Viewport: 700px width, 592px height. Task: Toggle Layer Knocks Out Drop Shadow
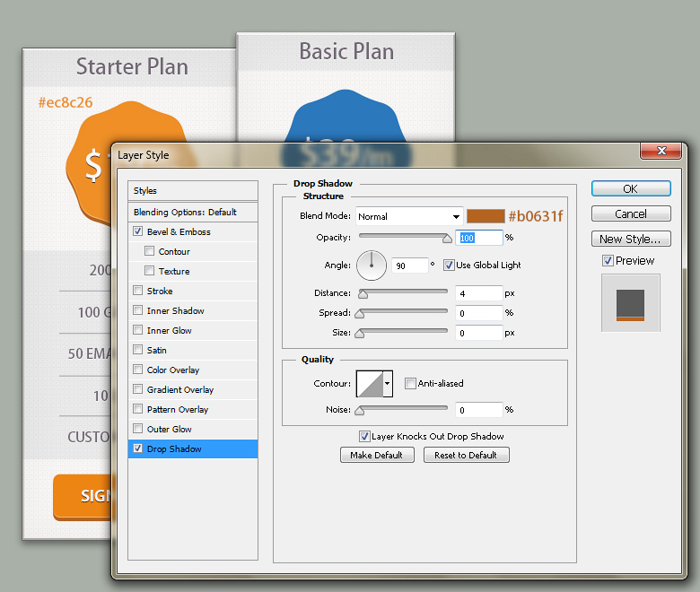(x=364, y=437)
